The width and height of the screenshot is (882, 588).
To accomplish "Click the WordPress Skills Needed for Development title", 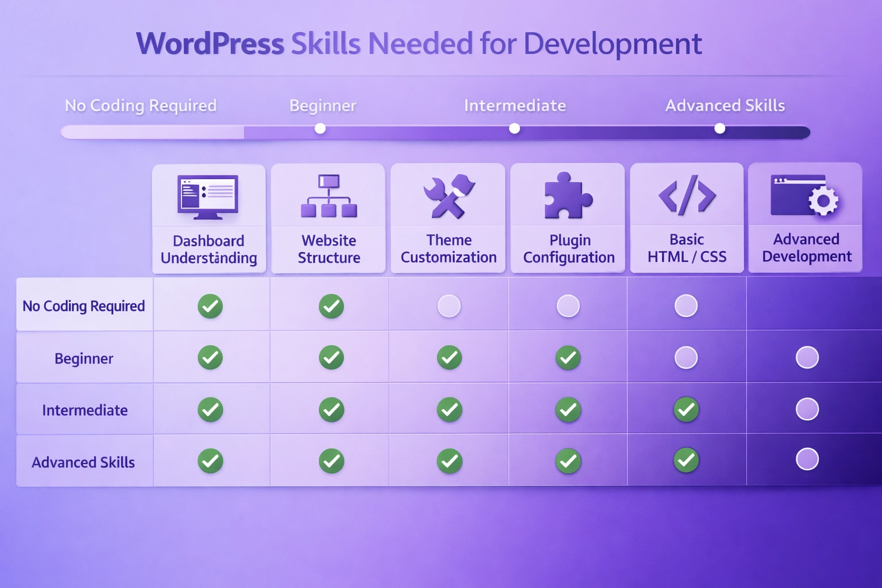I will pyautogui.click(x=419, y=43).
